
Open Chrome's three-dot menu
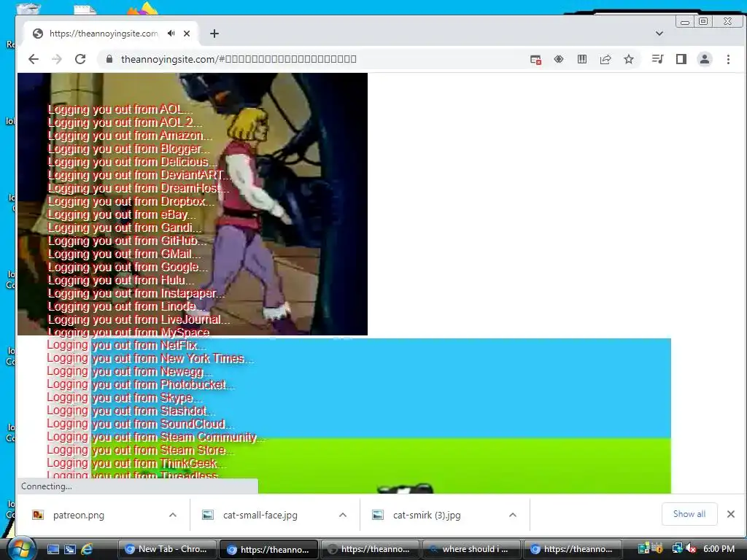728,59
